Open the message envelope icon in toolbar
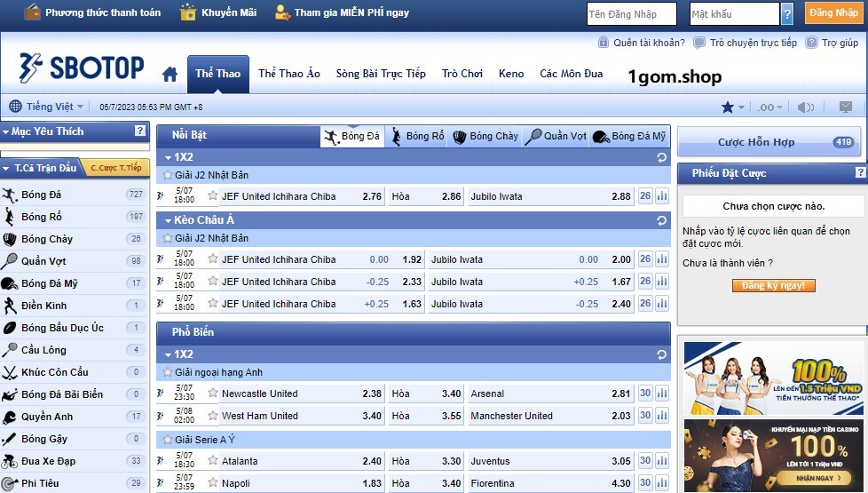The width and height of the screenshot is (868, 493). (845, 107)
